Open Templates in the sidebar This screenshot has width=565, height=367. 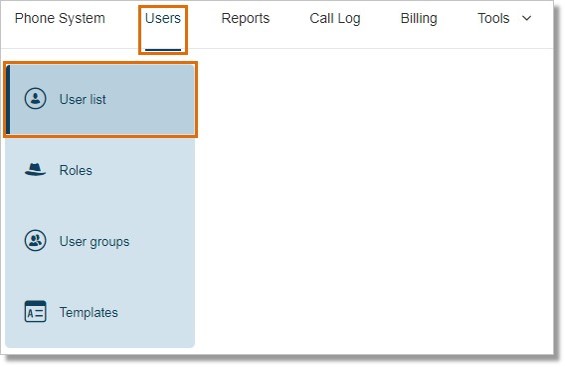(101, 312)
